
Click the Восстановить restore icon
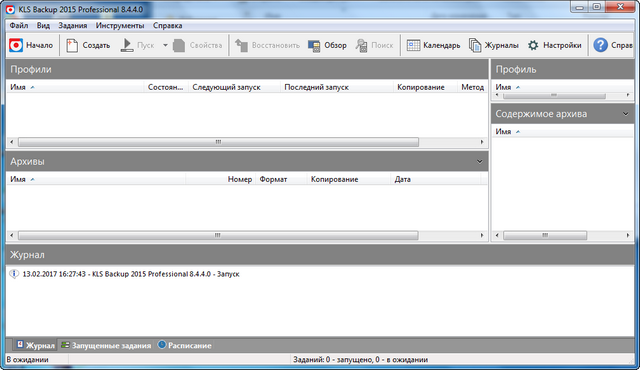click(241, 45)
